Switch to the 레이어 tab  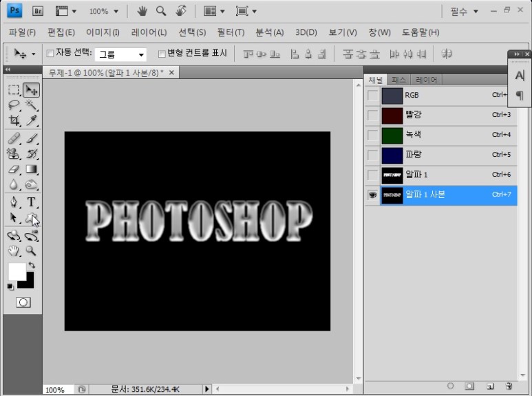[426, 80]
